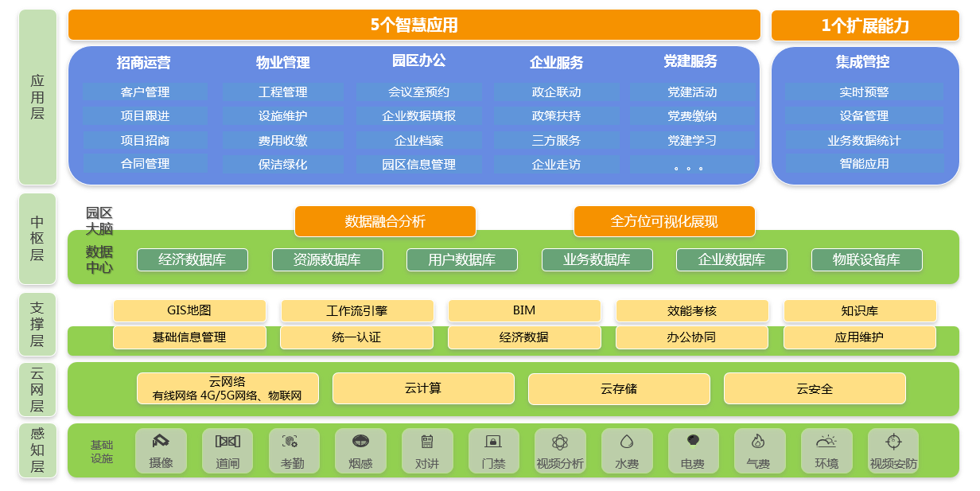Select the 支撑层 layer tab
Screen dimensions: 980x491
37,324
